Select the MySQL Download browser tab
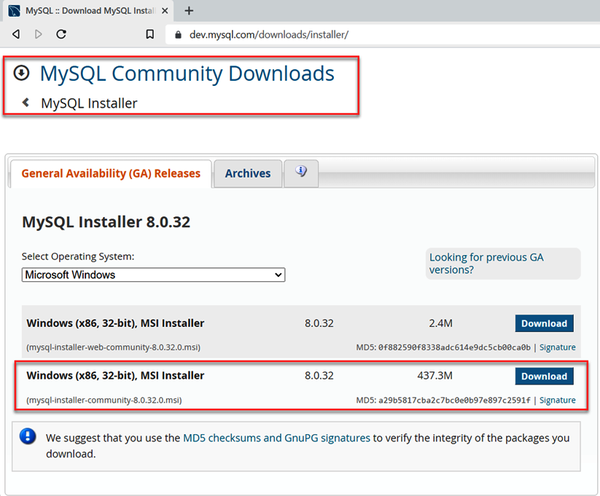The width and height of the screenshot is (600, 496). tap(89, 11)
